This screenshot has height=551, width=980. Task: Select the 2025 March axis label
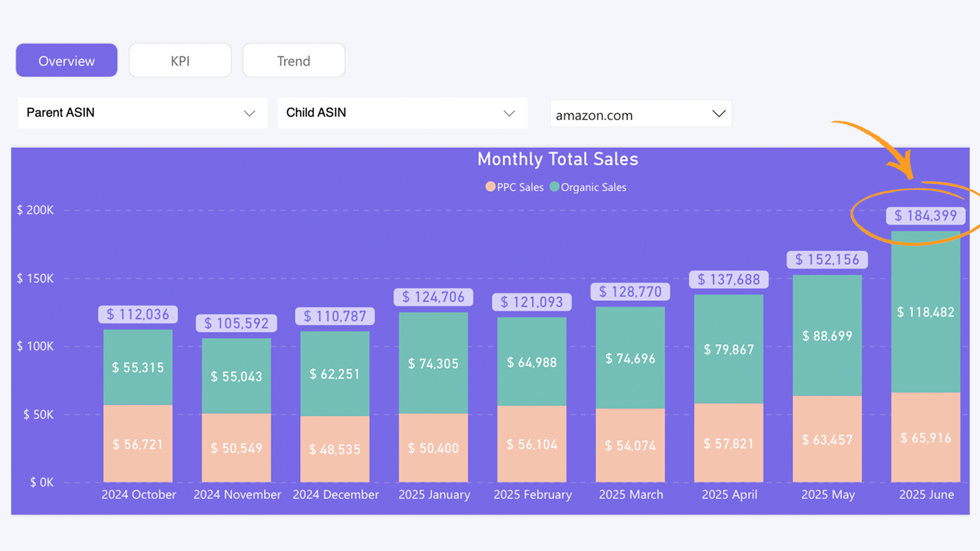(x=630, y=494)
